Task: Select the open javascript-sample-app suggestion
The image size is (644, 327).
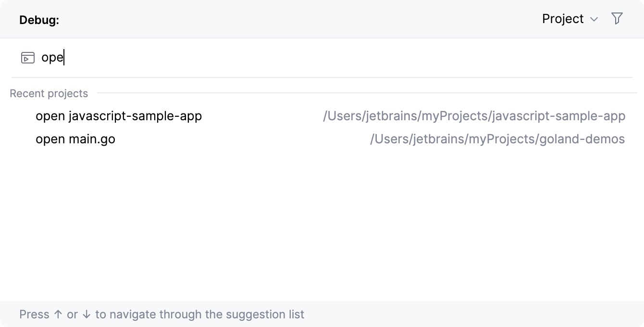Action: click(118, 116)
